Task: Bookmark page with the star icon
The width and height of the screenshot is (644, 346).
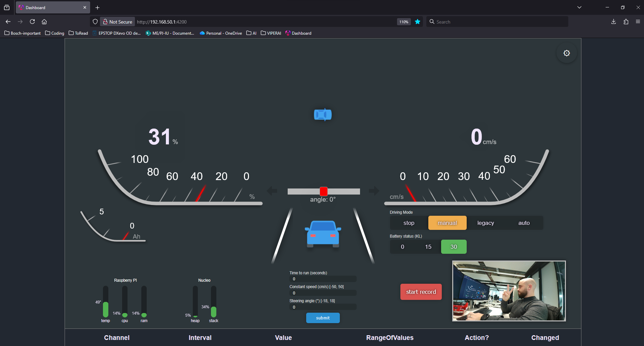Action: pyautogui.click(x=418, y=22)
